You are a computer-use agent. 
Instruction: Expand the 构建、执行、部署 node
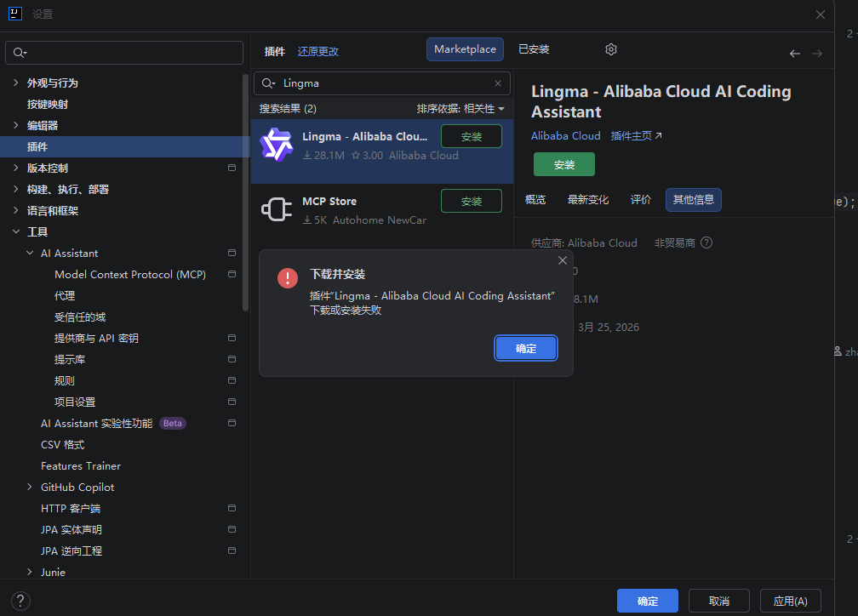point(16,189)
